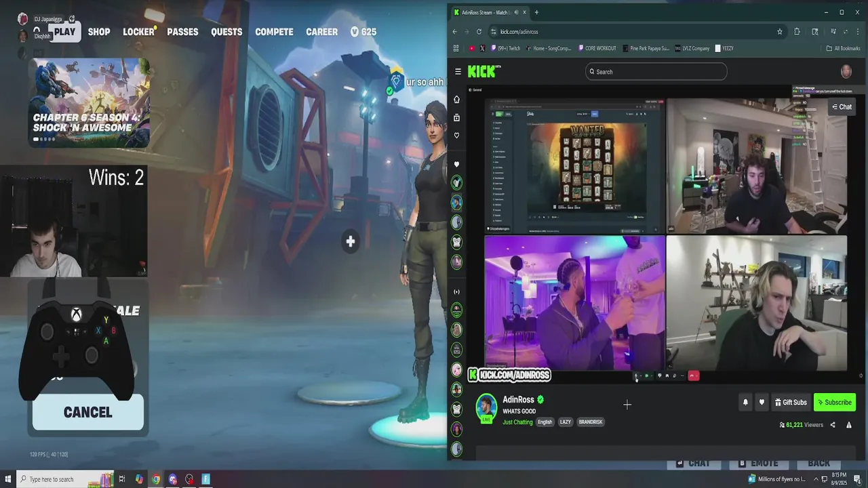
Task: Click the LAZY tag
Action: [566, 422]
